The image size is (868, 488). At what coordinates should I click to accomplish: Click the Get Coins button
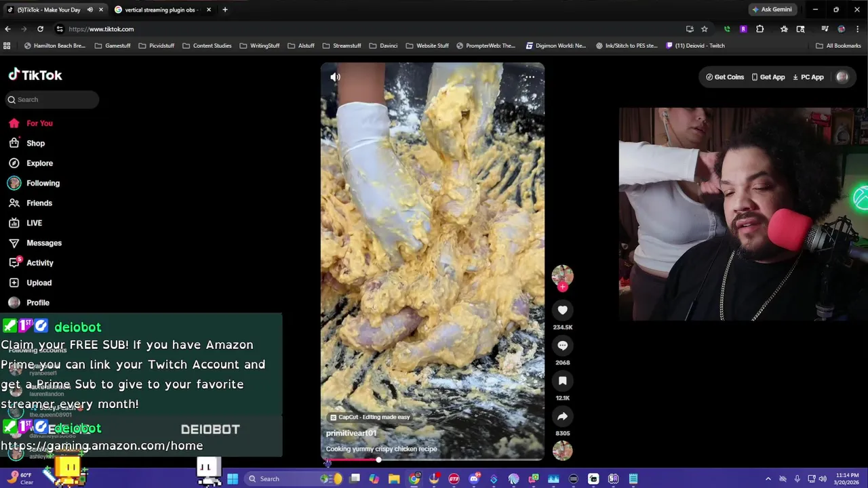pyautogui.click(x=725, y=77)
